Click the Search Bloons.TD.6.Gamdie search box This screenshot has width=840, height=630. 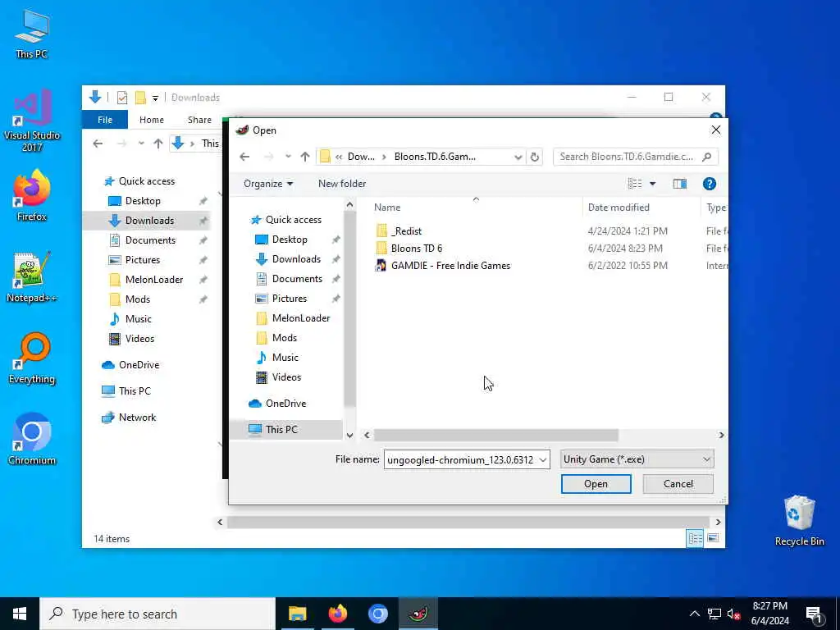[x=627, y=157]
